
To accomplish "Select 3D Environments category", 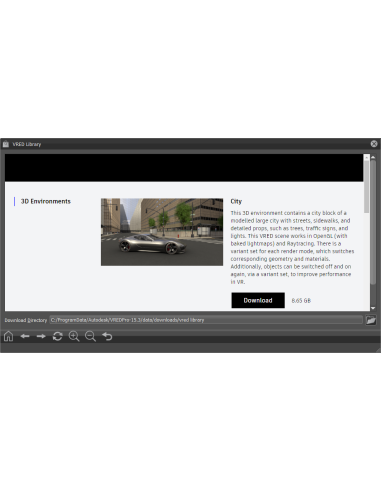I will click(46, 201).
